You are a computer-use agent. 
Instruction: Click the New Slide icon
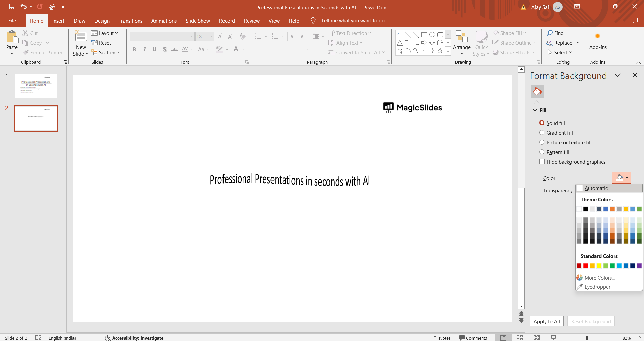pyautogui.click(x=81, y=36)
